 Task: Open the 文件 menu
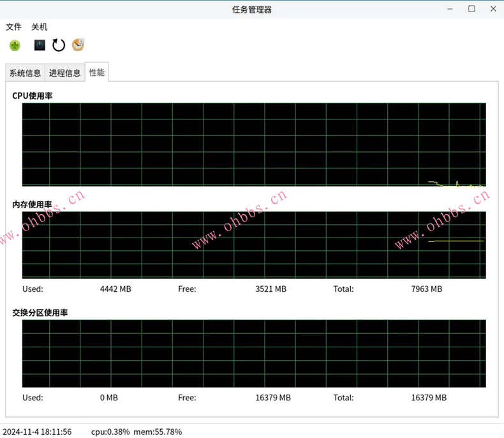tap(14, 27)
